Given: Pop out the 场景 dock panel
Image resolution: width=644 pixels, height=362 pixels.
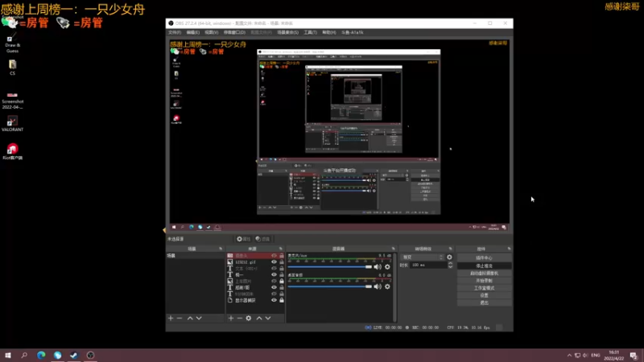Looking at the screenshot, I should point(221,249).
